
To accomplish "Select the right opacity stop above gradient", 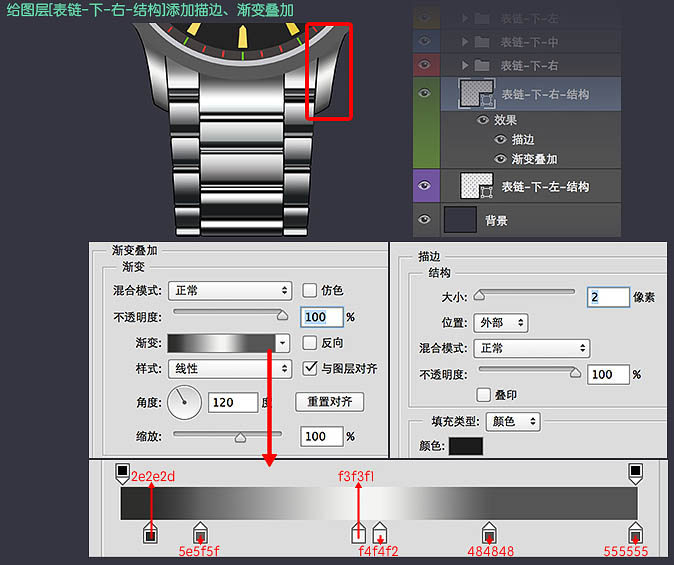I will (x=635, y=473).
